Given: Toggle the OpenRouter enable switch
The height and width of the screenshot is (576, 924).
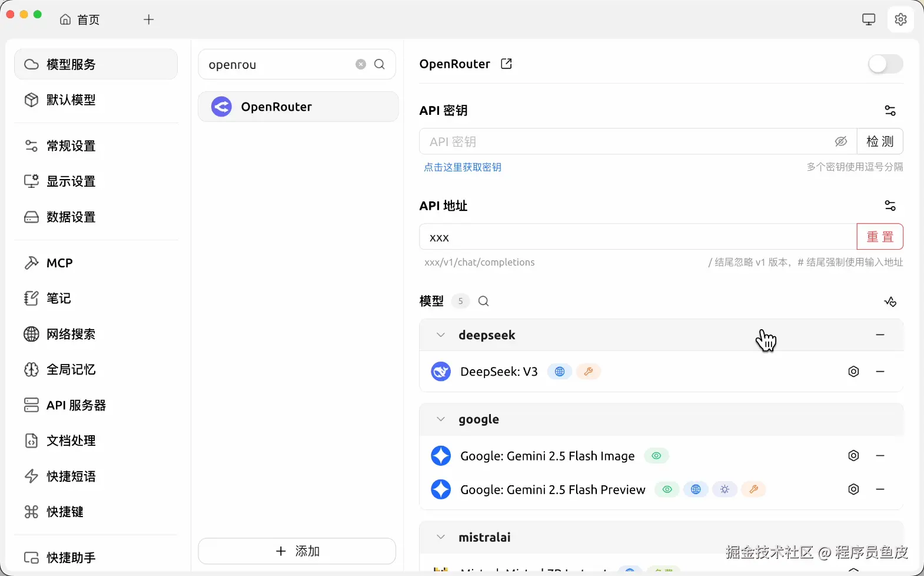Looking at the screenshot, I should coord(885,64).
